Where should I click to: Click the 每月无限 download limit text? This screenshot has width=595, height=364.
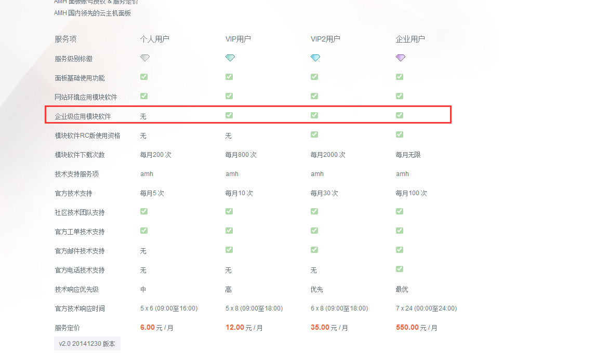tap(409, 155)
